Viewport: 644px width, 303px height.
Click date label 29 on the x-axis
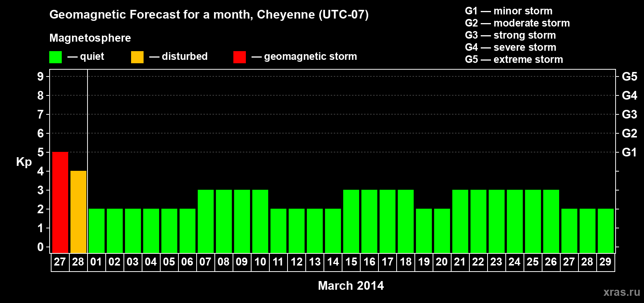click(x=605, y=262)
